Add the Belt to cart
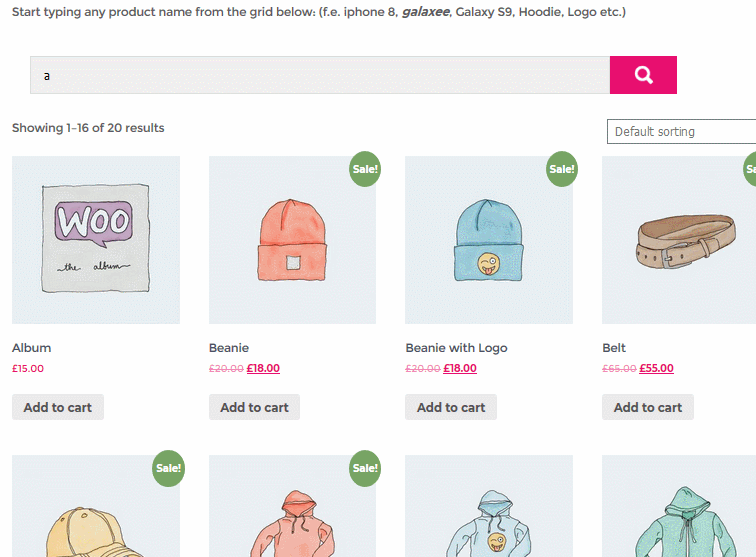The width and height of the screenshot is (756, 557). point(648,407)
